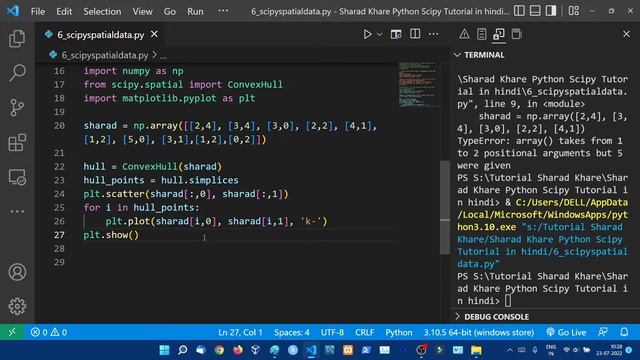Toggle secondary side bar layout icon
The width and height of the screenshot is (640, 360).
pyautogui.click(x=551, y=11)
